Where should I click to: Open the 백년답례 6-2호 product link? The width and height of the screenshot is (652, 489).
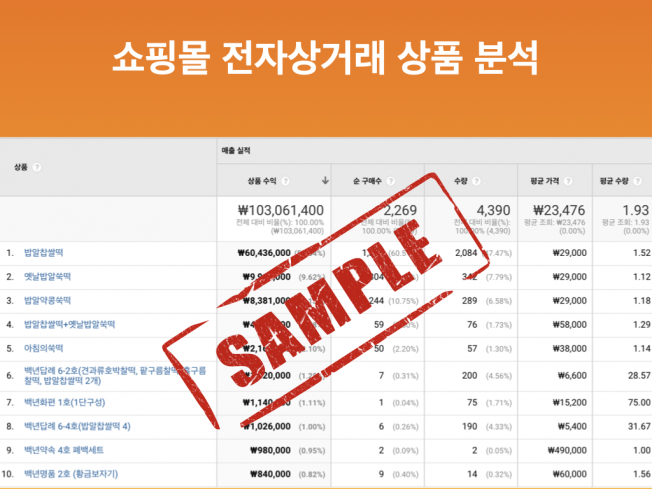point(115,375)
